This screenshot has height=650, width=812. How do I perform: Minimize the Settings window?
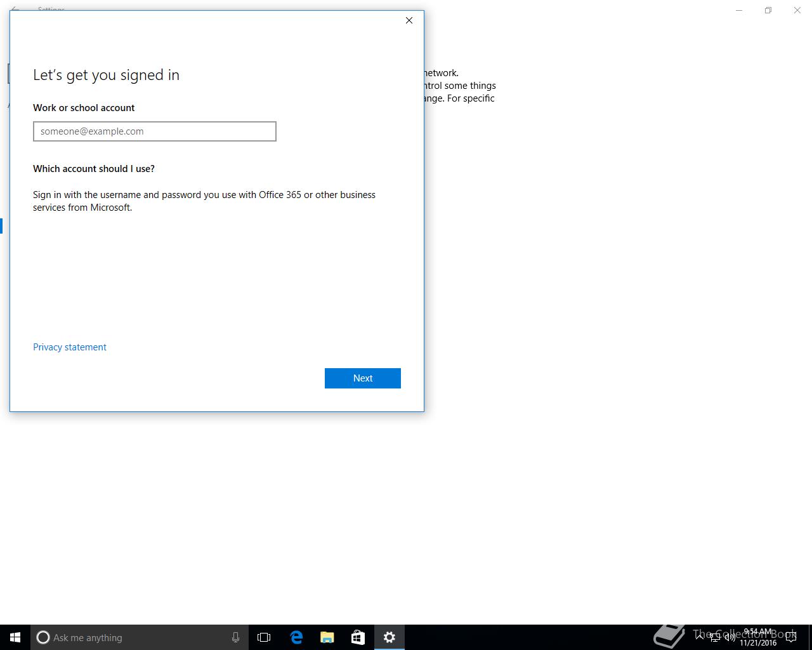(739, 10)
